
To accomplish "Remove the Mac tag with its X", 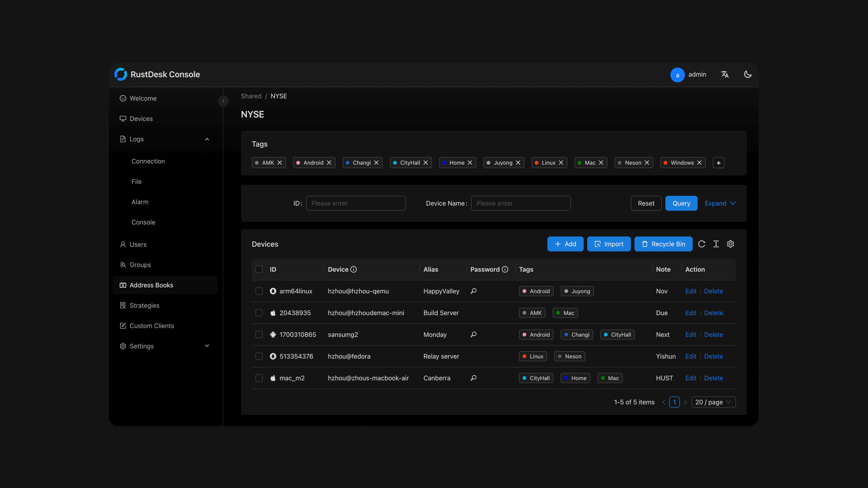I will click(601, 163).
